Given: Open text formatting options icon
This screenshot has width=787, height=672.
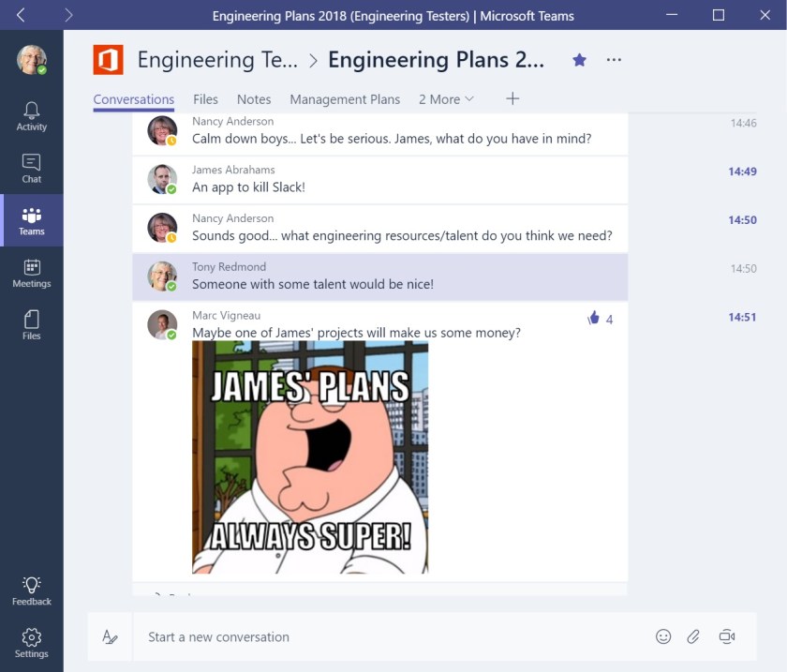Looking at the screenshot, I should click(x=110, y=636).
